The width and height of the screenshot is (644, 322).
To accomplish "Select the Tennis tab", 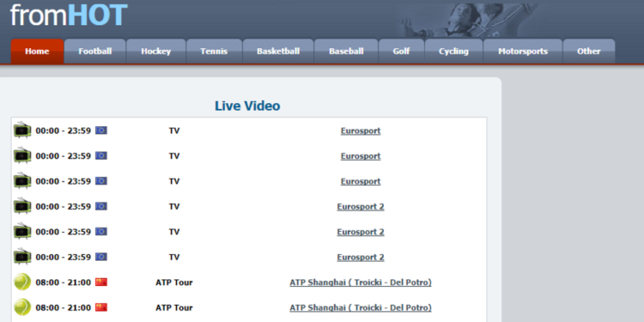I will (x=214, y=52).
